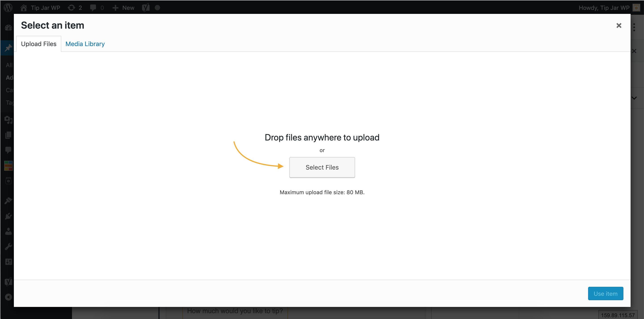Open the New content menu
Viewport: 644px width, 319px height.
[x=123, y=8]
